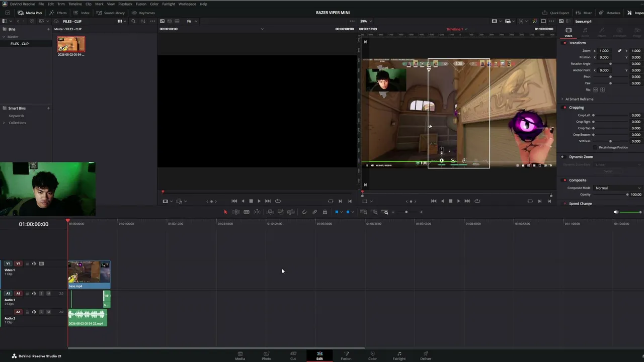Open the Timeline 1 name dropdown

point(457,29)
